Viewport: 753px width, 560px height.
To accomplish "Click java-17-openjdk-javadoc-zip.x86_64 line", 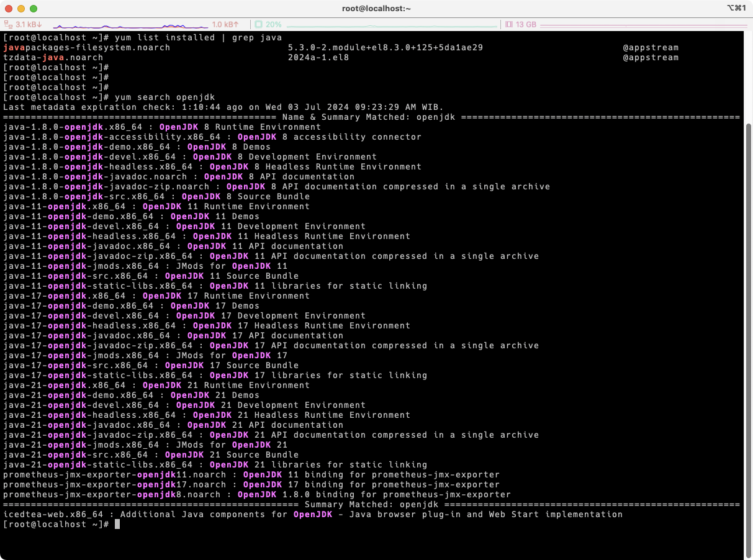I will tap(271, 345).
